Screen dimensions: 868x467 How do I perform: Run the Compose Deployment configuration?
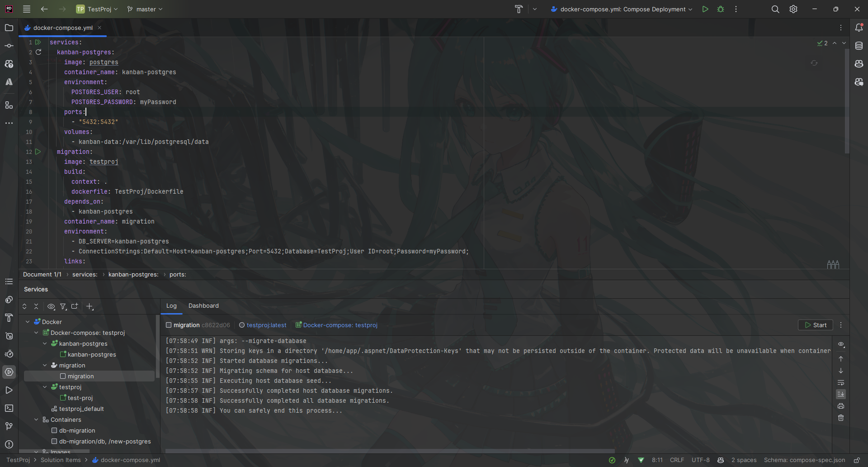coord(705,9)
